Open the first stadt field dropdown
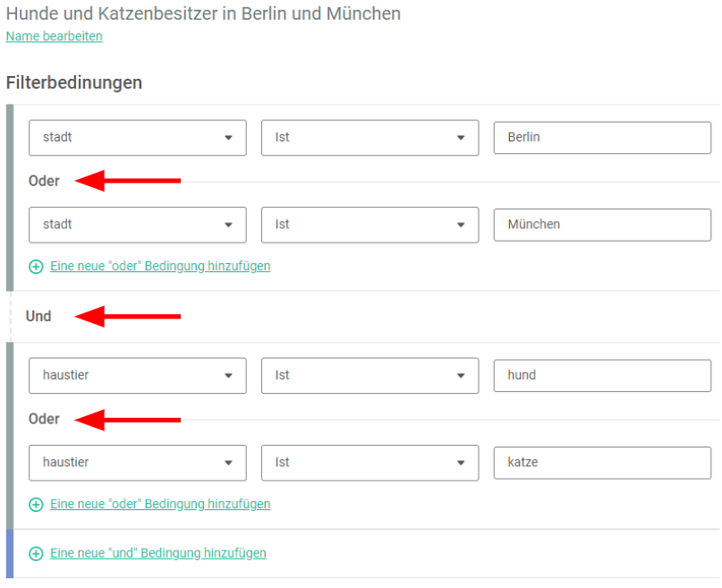The height and width of the screenshot is (588, 722). tap(138, 138)
